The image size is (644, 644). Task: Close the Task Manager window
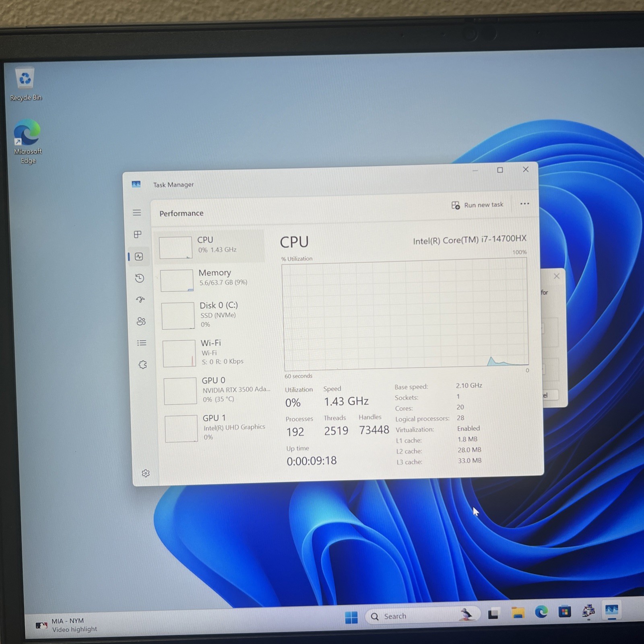click(526, 169)
